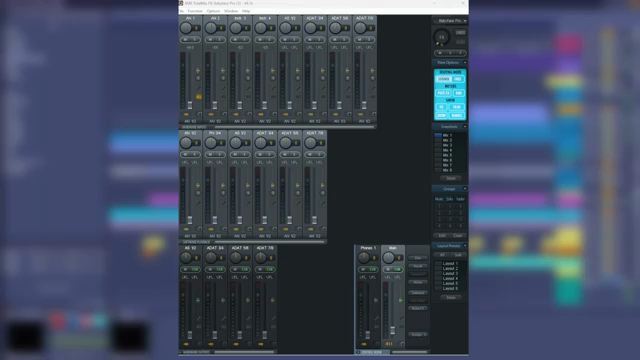Open settings wrench on AN 2 input channel
Screen dimensions: 640x360
tap(224, 88)
